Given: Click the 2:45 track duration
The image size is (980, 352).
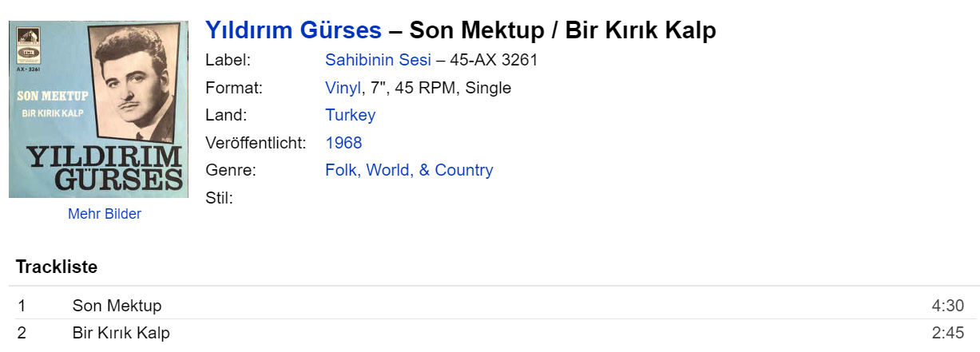Looking at the screenshot, I should point(947,333).
